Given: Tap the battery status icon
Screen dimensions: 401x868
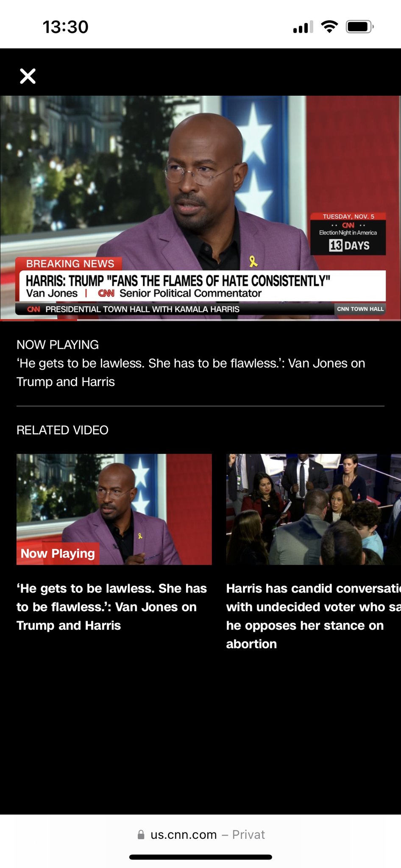Looking at the screenshot, I should click(360, 27).
